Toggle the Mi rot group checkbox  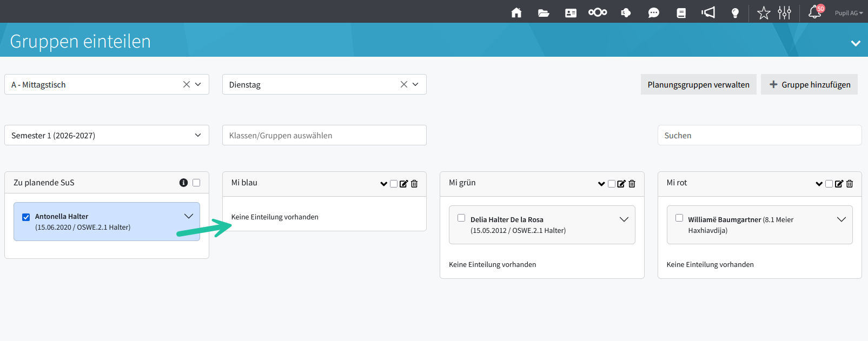(x=829, y=184)
